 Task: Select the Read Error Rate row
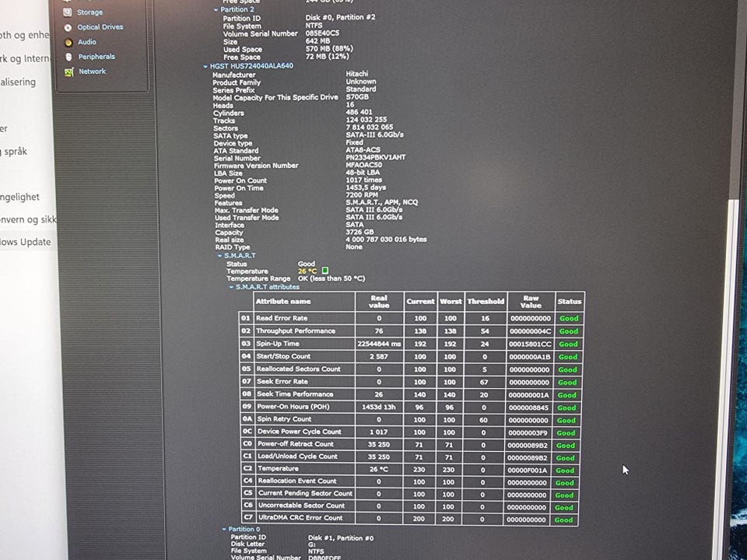(x=412, y=318)
